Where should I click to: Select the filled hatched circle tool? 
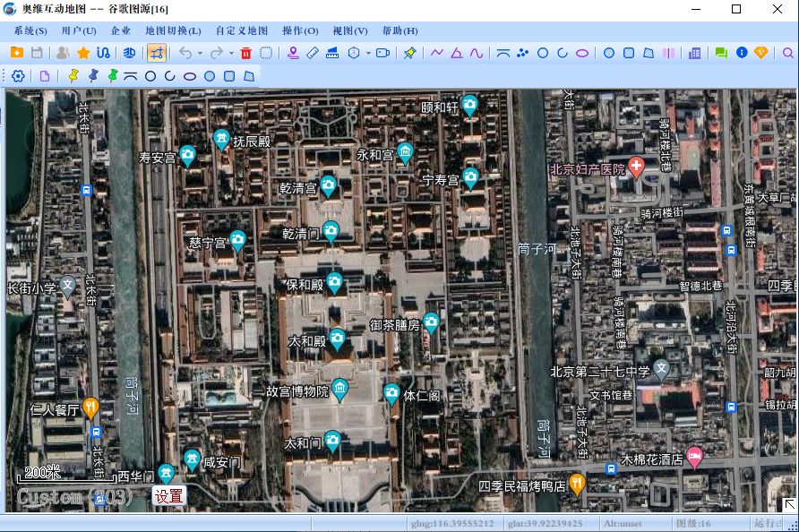(x=608, y=53)
